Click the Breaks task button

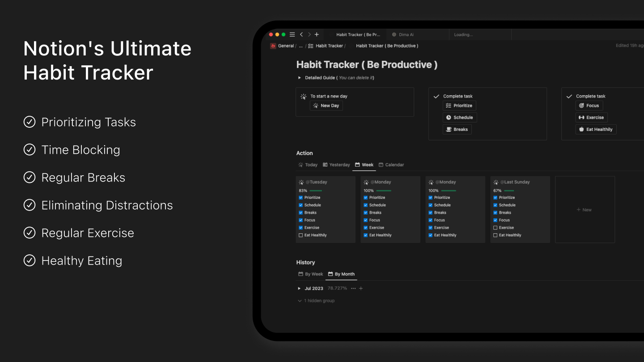457,130
